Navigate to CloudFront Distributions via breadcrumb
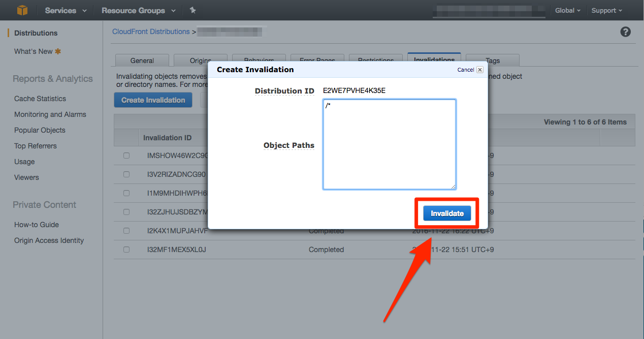The width and height of the screenshot is (644, 339). tap(150, 32)
